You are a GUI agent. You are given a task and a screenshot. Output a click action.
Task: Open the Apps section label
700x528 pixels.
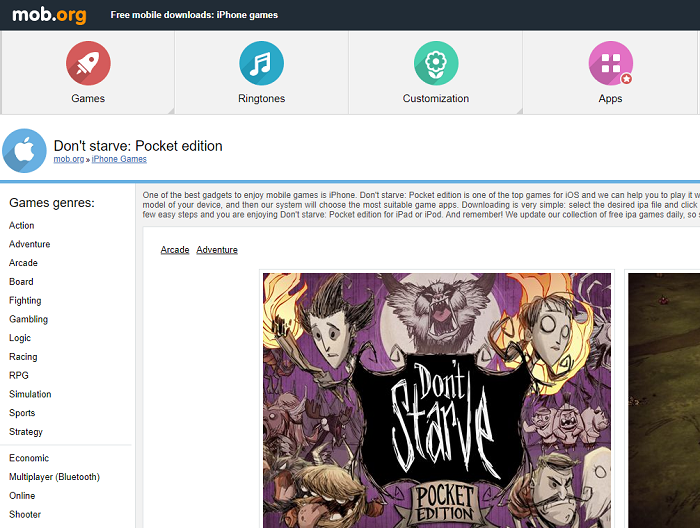point(610,99)
